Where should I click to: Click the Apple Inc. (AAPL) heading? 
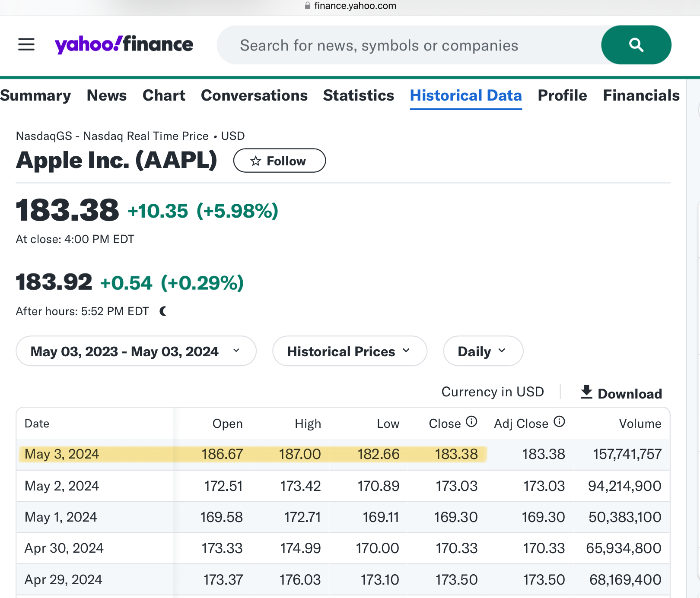click(117, 160)
